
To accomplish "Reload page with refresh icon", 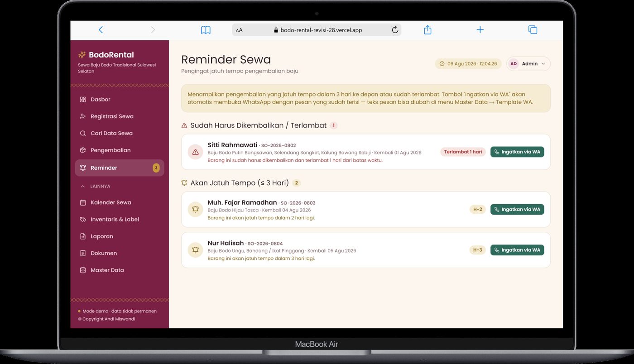I will [395, 30].
